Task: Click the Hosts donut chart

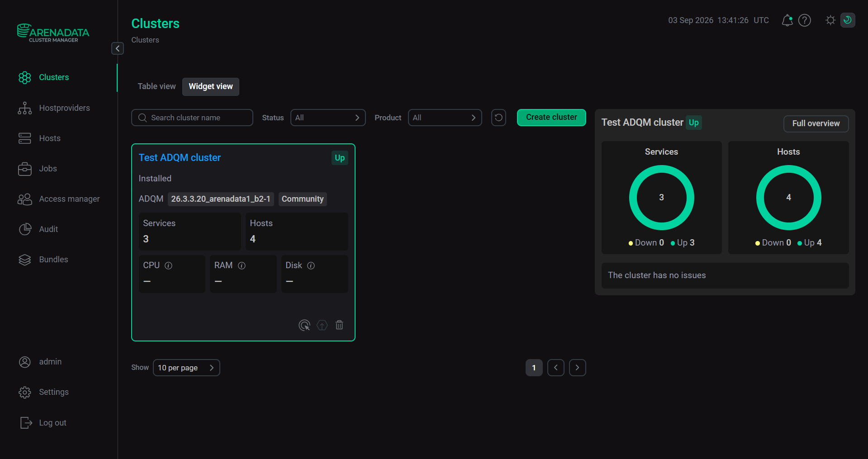Action: [x=788, y=198]
